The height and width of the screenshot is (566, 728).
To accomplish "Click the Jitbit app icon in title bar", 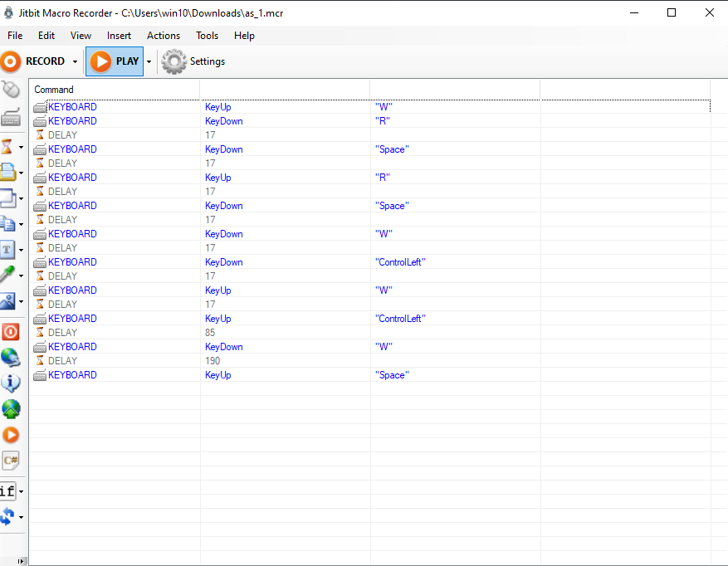I will pyautogui.click(x=8, y=12).
